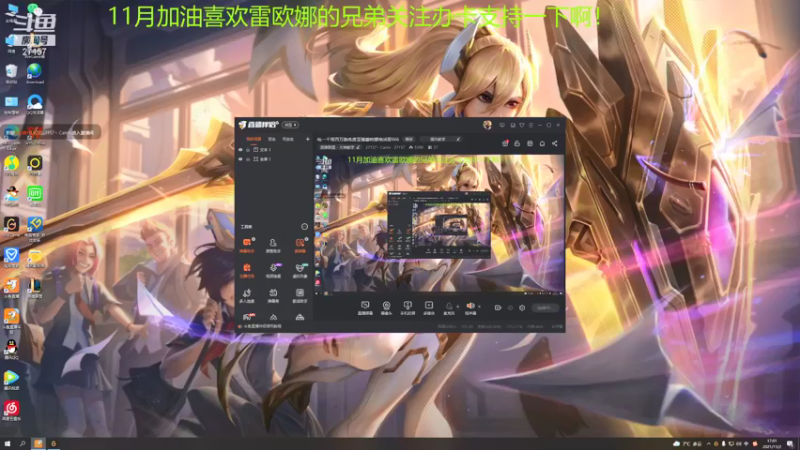Launch the QQ penguin desktop shortcut
The height and width of the screenshot is (450, 800).
coord(11,349)
